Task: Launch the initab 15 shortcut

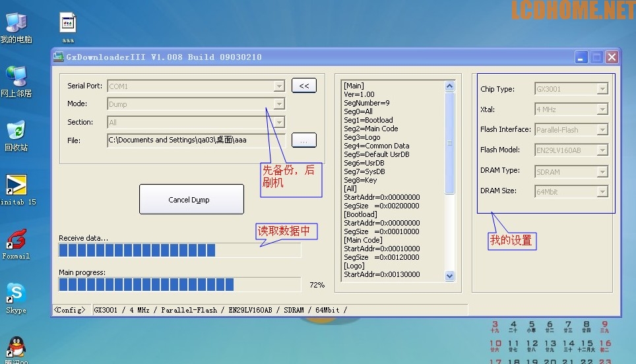Action: coord(18,190)
